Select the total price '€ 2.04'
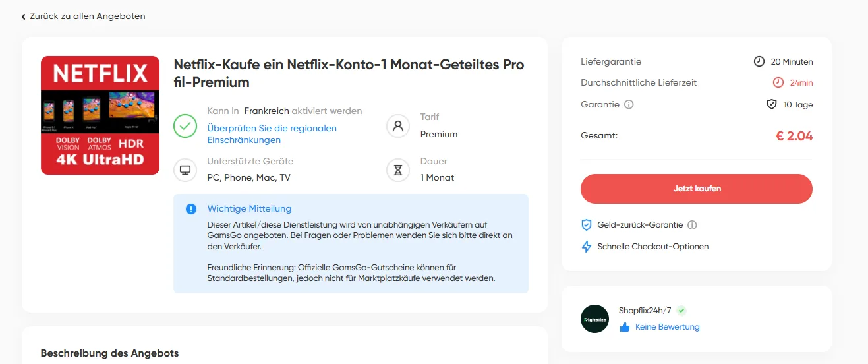The image size is (868, 364). click(x=794, y=136)
